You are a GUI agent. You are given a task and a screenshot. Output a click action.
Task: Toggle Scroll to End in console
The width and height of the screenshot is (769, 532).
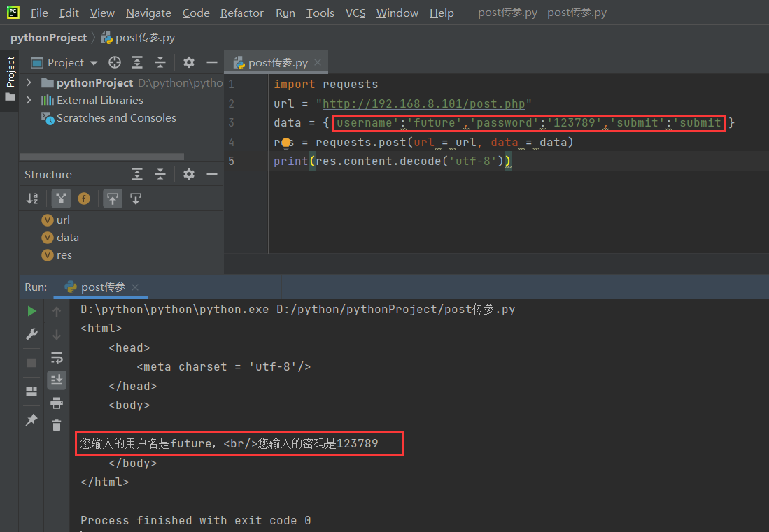(x=57, y=380)
